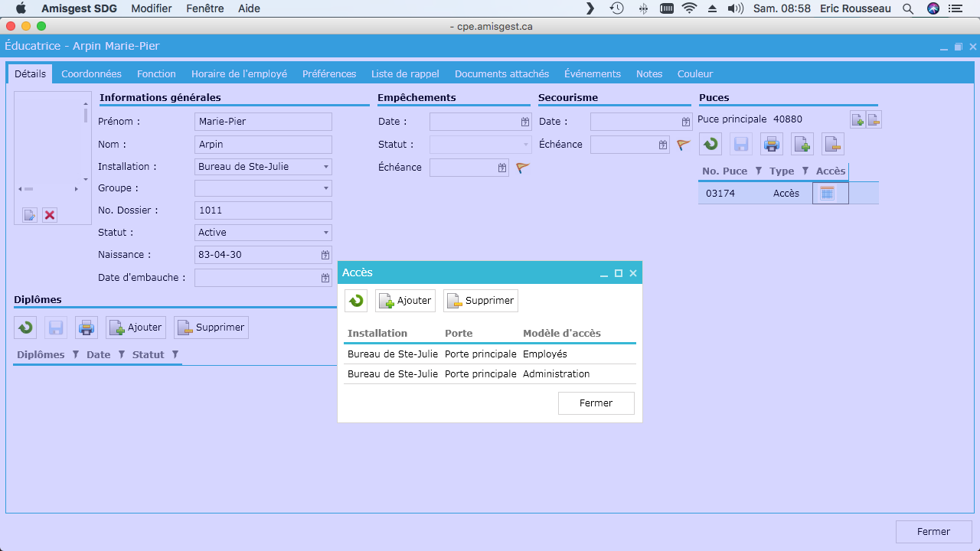Screen dimensions: 980x551
Task: Click the Diplômes print icon
Action: [x=87, y=328]
